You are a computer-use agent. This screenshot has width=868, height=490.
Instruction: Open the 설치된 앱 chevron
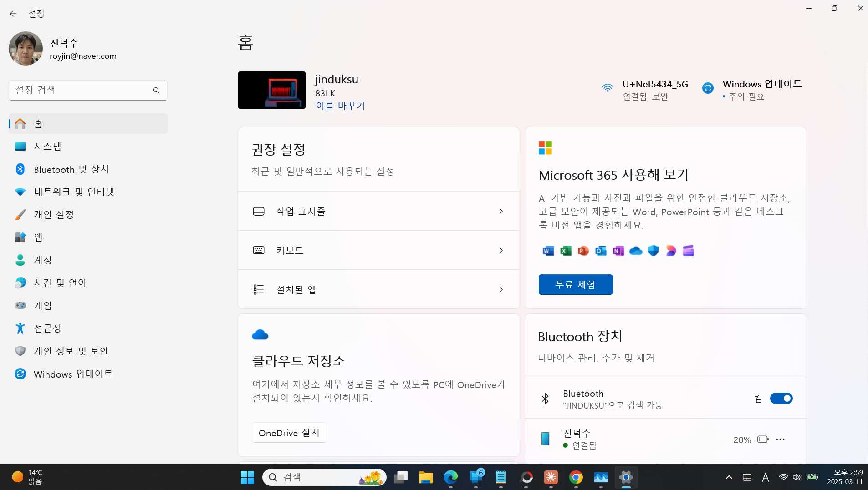[x=501, y=289]
